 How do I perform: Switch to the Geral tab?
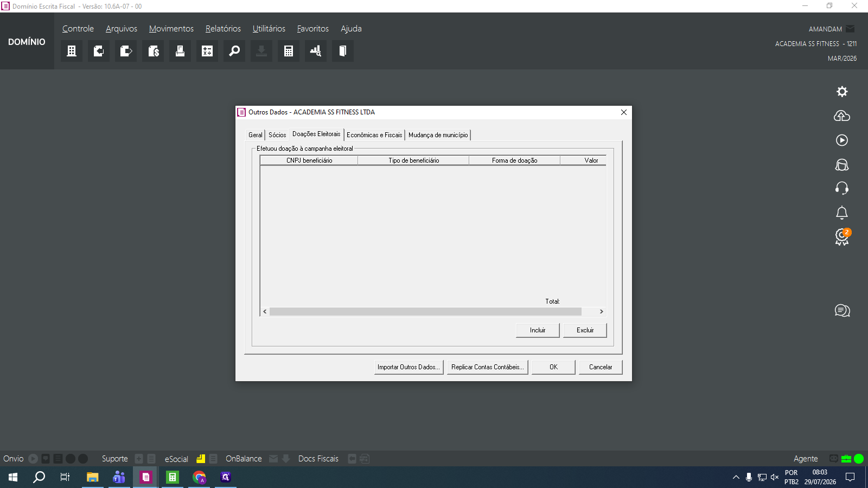pyautogui.click(x=256, y=135)
